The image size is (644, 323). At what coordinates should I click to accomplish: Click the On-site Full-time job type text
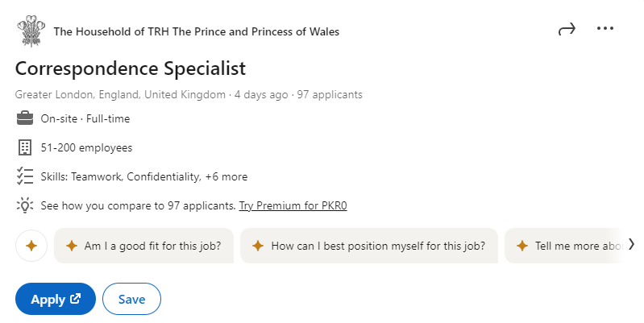(x=85, y=119)
